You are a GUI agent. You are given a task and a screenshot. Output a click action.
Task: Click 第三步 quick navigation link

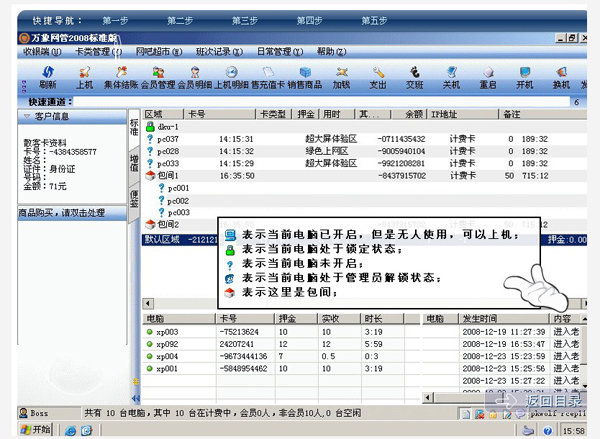pos(245,20)
